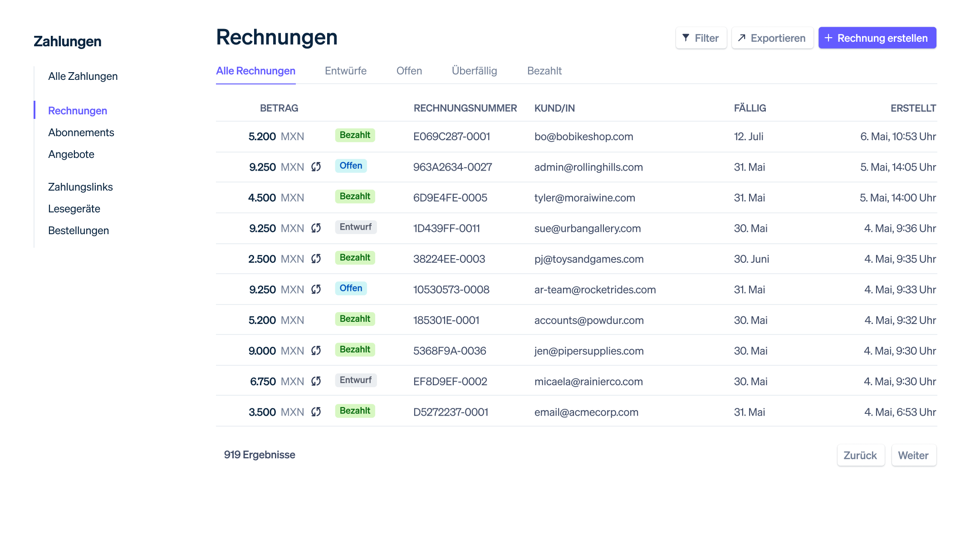This screenshot has width=980, height=540.
Task: Click the Zurück pagination button
Action: [861, 455]
